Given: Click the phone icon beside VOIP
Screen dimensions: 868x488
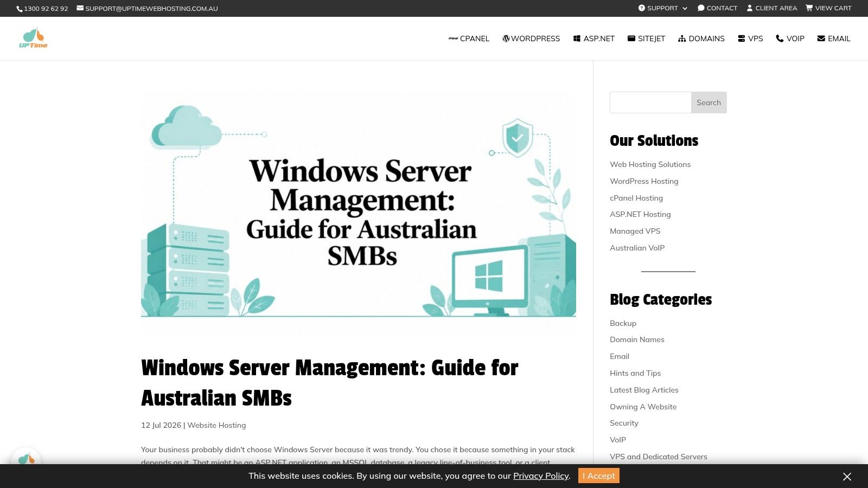Looking at the screenshot, I should point(780,38).
